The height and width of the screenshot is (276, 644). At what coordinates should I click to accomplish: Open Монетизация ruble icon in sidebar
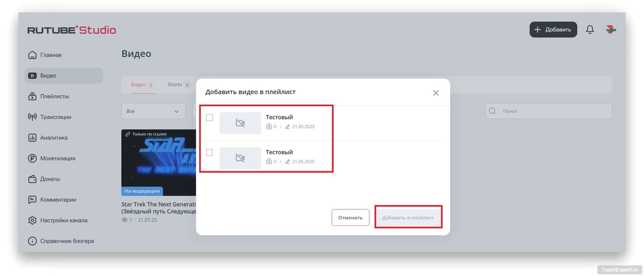pos(32,158)
